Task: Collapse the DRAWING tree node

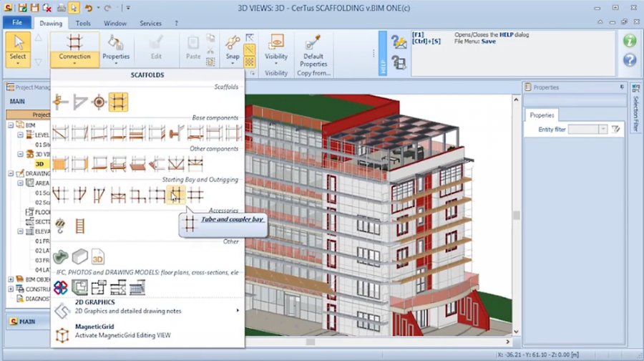Action: [11, 173]
